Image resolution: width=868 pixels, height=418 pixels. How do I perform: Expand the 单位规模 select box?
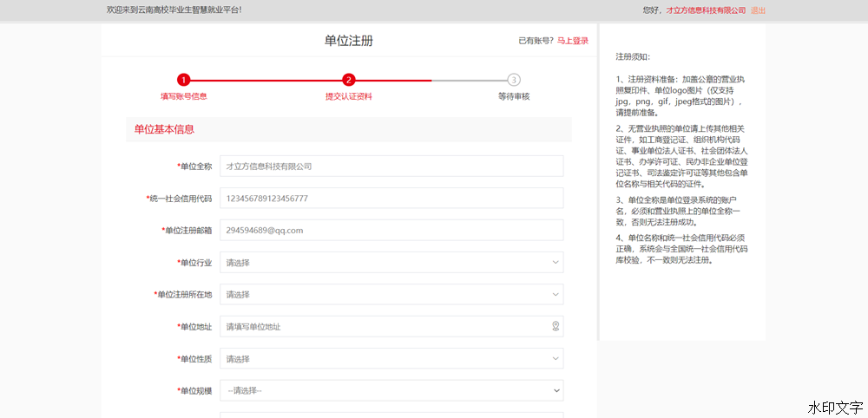[391, 391]
